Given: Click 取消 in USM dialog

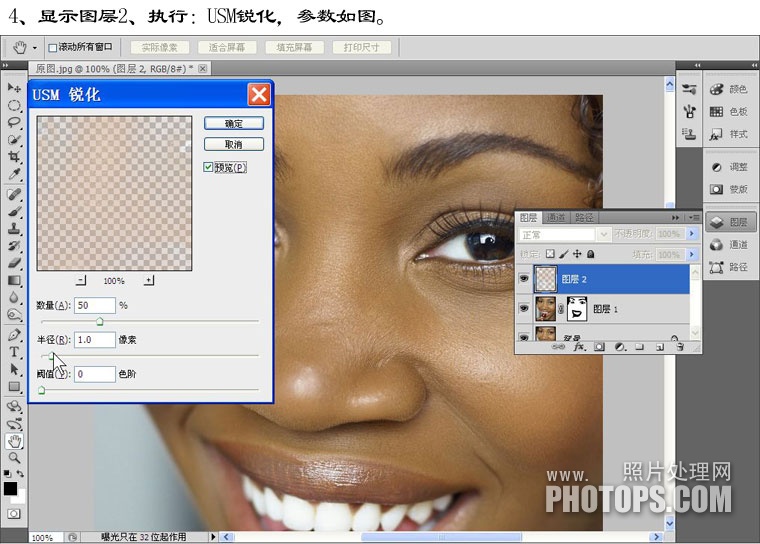Looking at the screenshot, I should tap(234, 144).
